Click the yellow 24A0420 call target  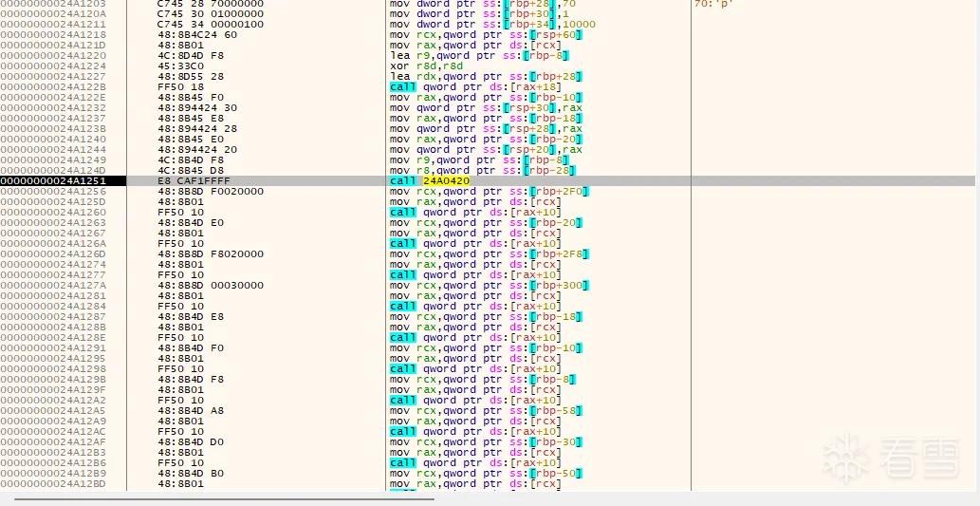point(446,180)
